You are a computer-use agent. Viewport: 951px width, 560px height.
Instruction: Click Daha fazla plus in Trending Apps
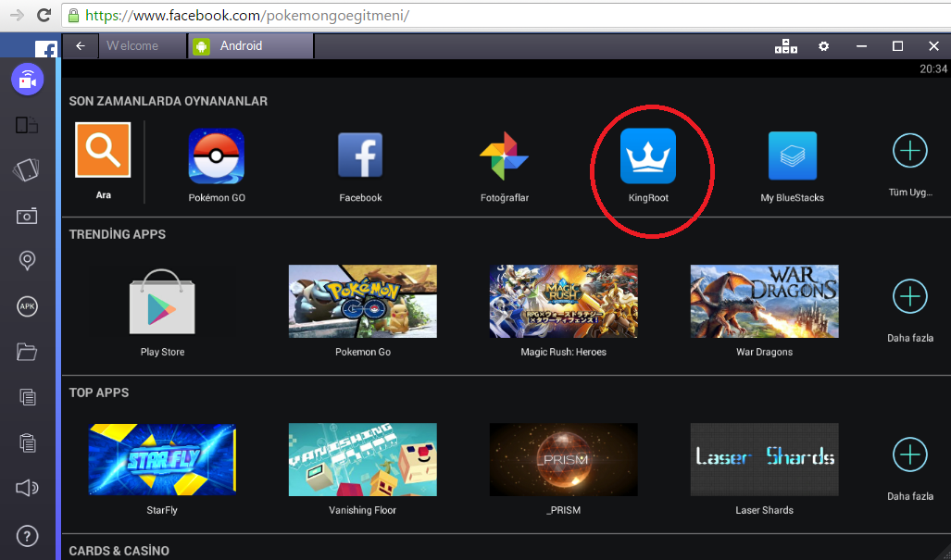point(909,296)
